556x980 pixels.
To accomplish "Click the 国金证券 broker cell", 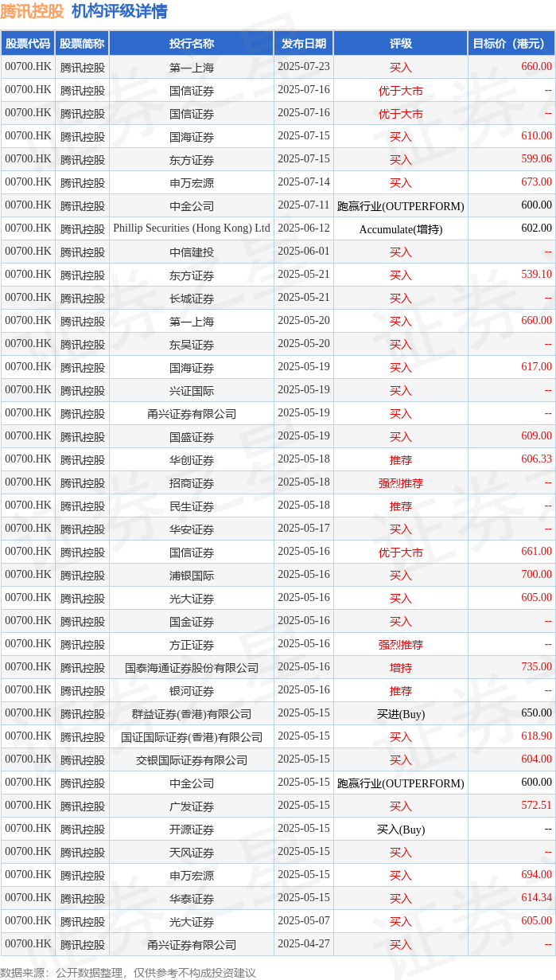I will [x=192, y=622].
